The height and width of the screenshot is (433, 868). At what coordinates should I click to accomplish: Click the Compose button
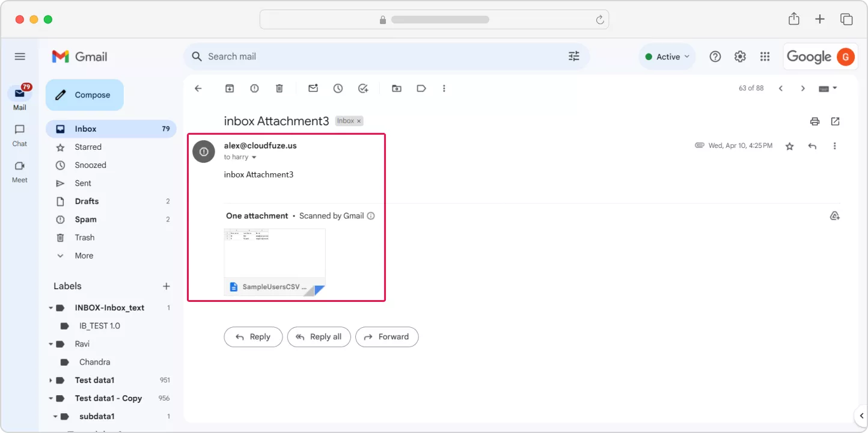click(85, 95)
